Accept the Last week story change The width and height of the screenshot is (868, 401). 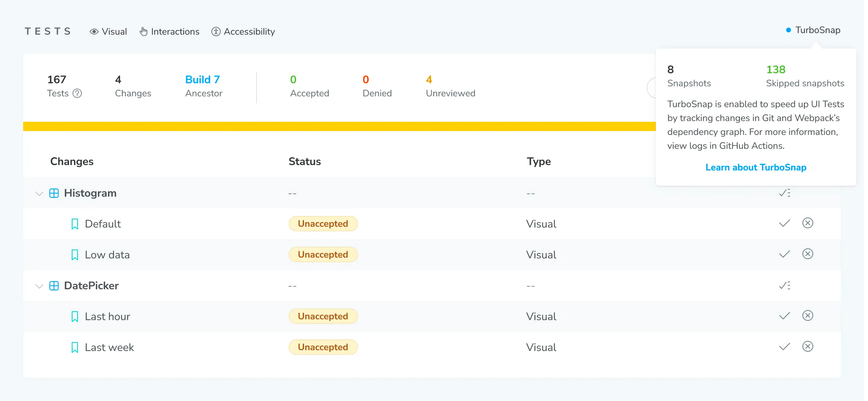pyautogui.click(x=784, y=347)
